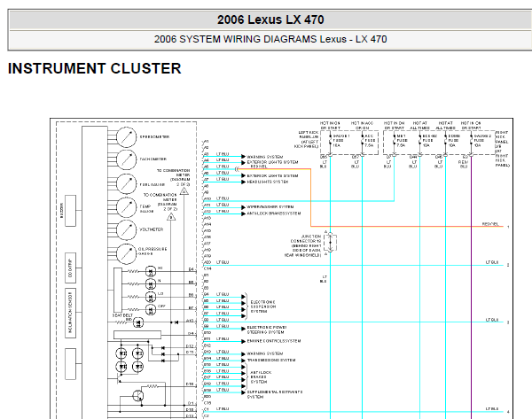This screenshot has height=419, width=532.
Task: Click the voltmeter gauge symbol
Action: click(126, 229)
